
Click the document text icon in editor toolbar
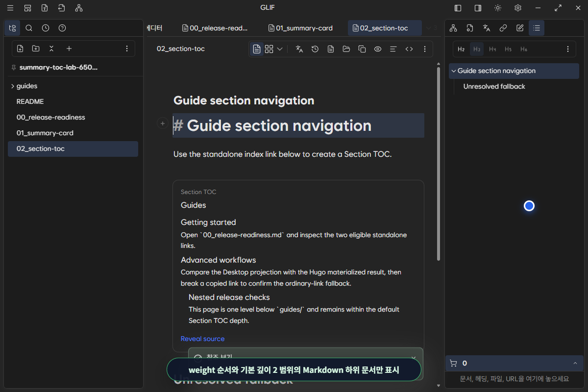click(x=331, y=49)
